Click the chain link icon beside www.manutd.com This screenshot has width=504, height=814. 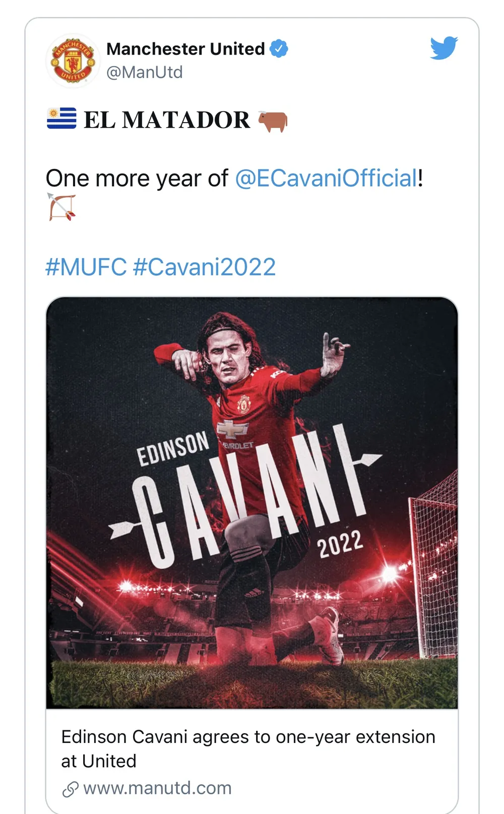pyautogui.click(x=71, y=789)
